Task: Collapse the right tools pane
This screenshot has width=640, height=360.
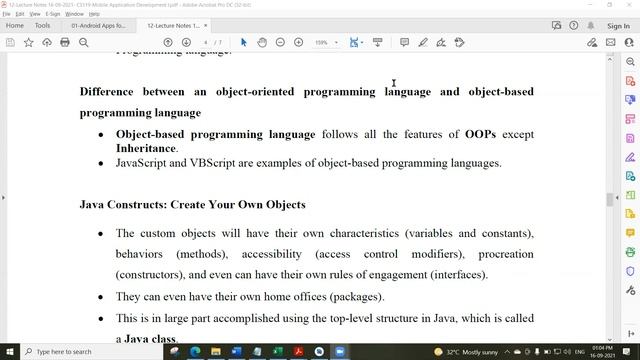Action: click(631, 333)
